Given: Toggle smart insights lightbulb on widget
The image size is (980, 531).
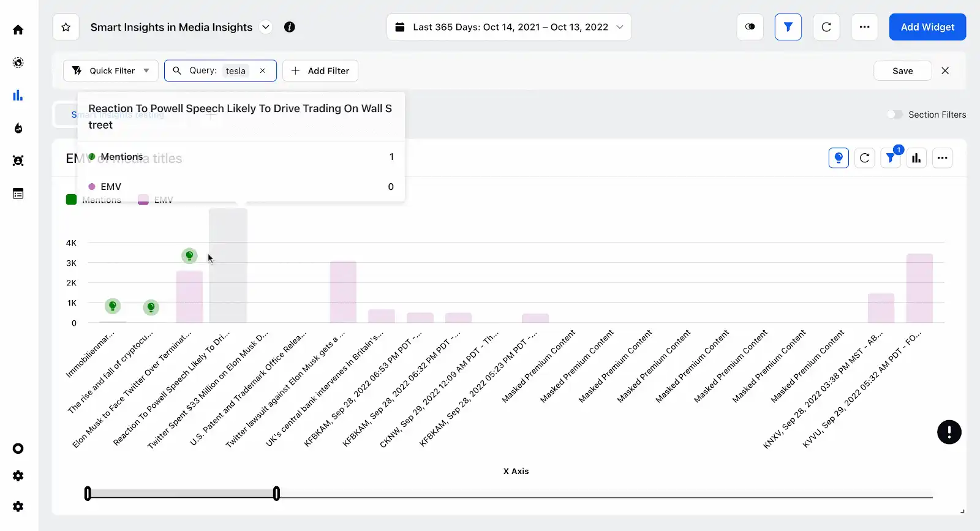Looking at the screenshot, I should pyautogui.click(x=839, y=158).
